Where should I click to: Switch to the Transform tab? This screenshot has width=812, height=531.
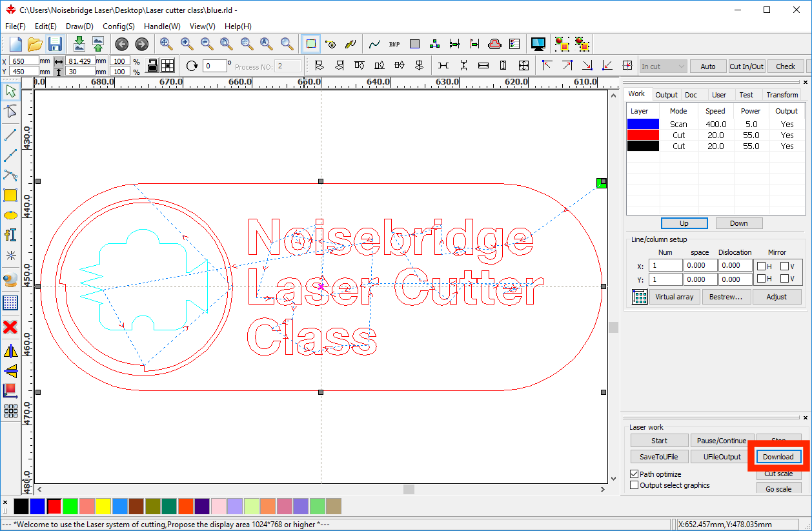coord(782,95)
